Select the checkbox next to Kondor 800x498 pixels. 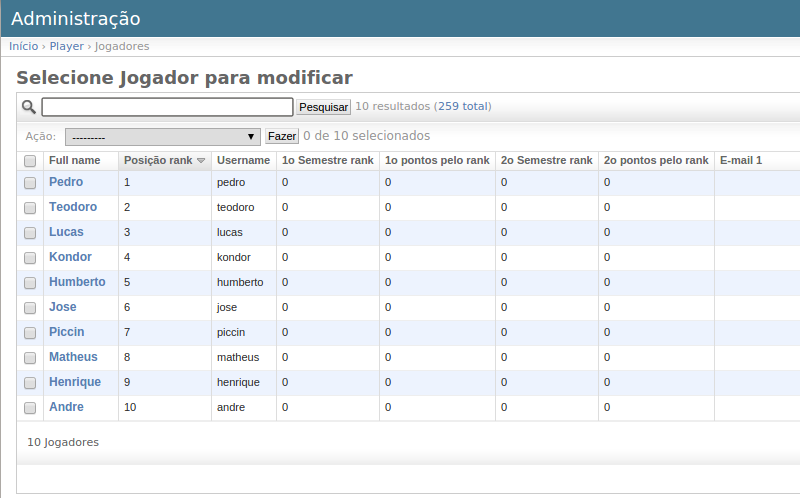tap(30, 258)
